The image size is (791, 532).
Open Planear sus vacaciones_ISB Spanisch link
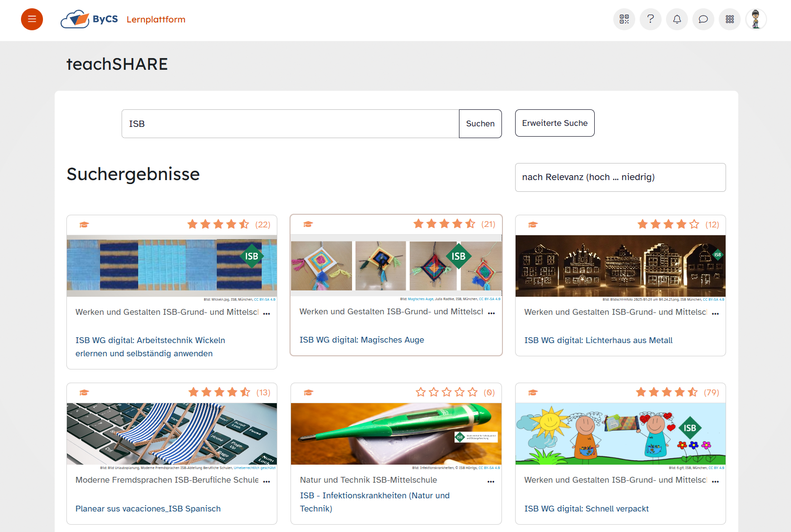click(x=148, y=509)
